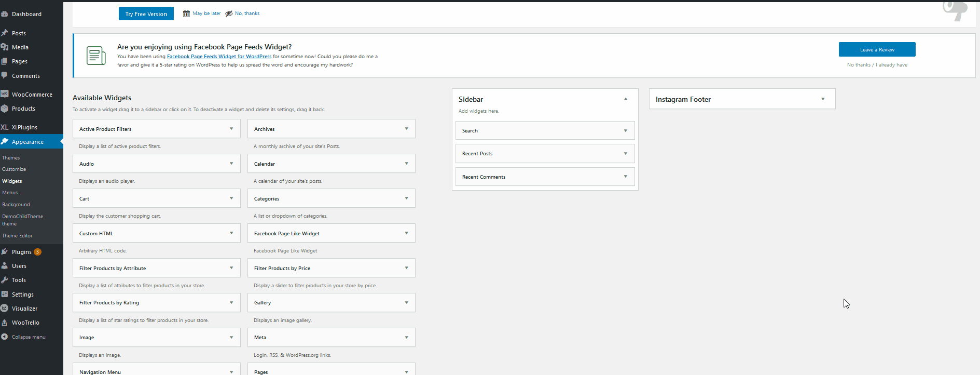The width and height of the screenshot is (980, 375).
Task: Click No thanks / I already have link
Action: tap(877, 65)
